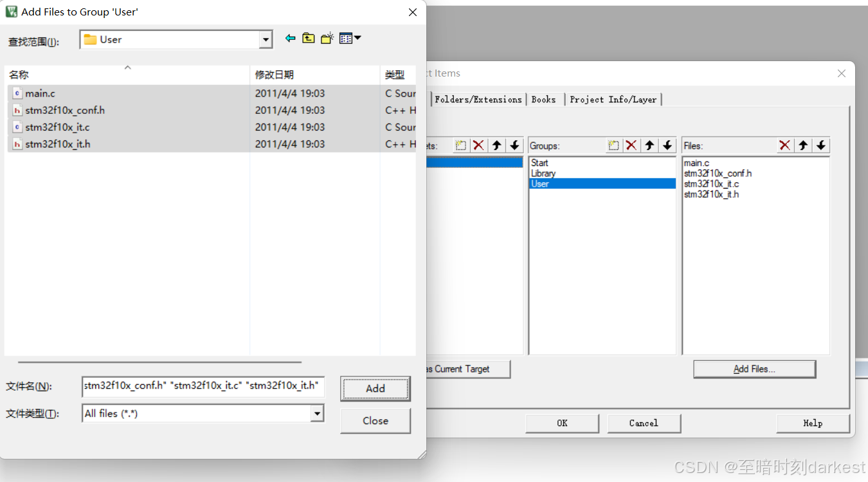Open the file type All files dropdown
Viewport: 868px width, 482px height.
(x=317, y=414)
